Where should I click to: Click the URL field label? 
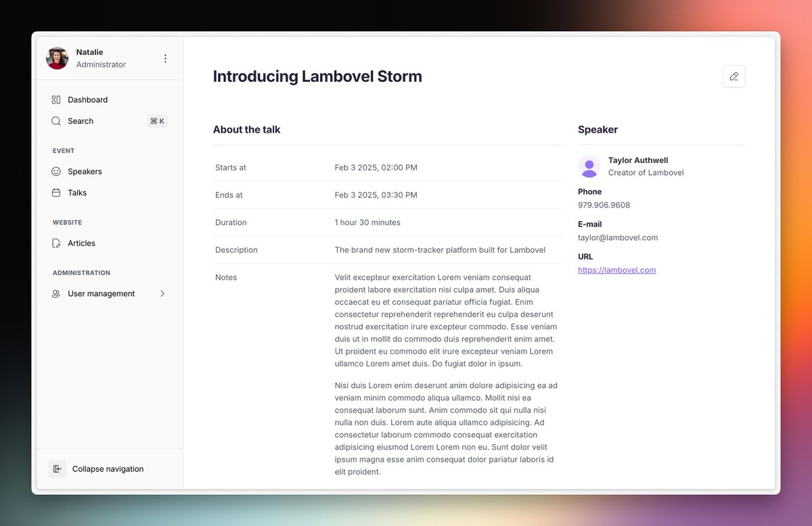(x=585, y=257)
